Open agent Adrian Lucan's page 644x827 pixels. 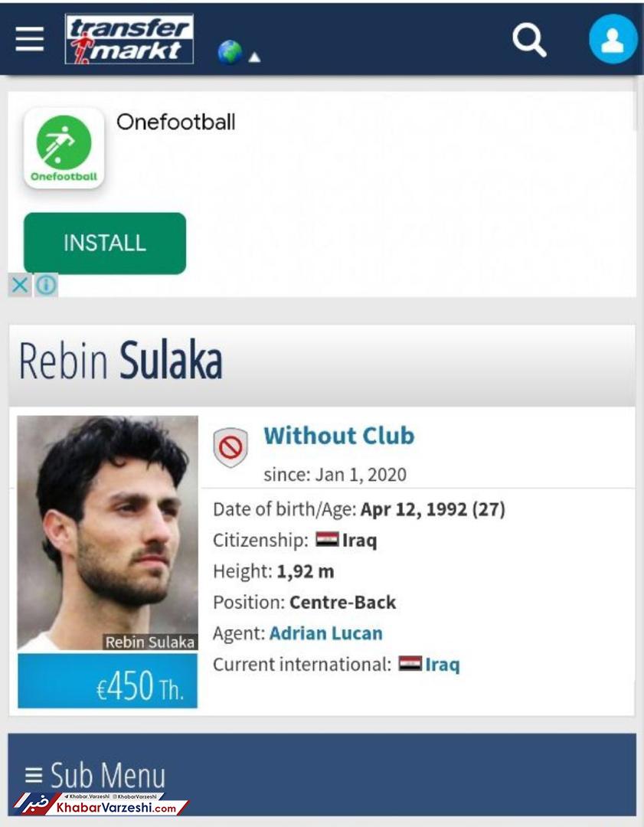[x=326, y=633]
